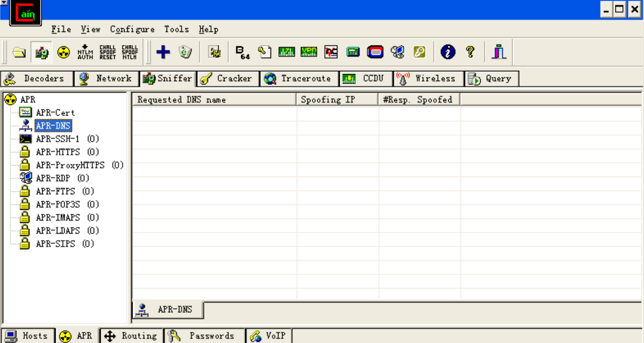Switch to the Routing bottom tab
This screenshot has width=644, height=343.
tap(132, 336)
